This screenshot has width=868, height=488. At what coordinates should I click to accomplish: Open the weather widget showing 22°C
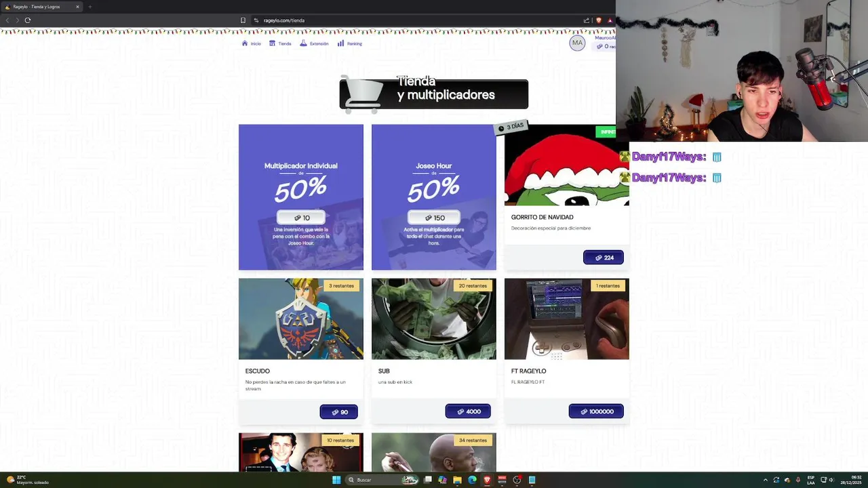point(27,480)
